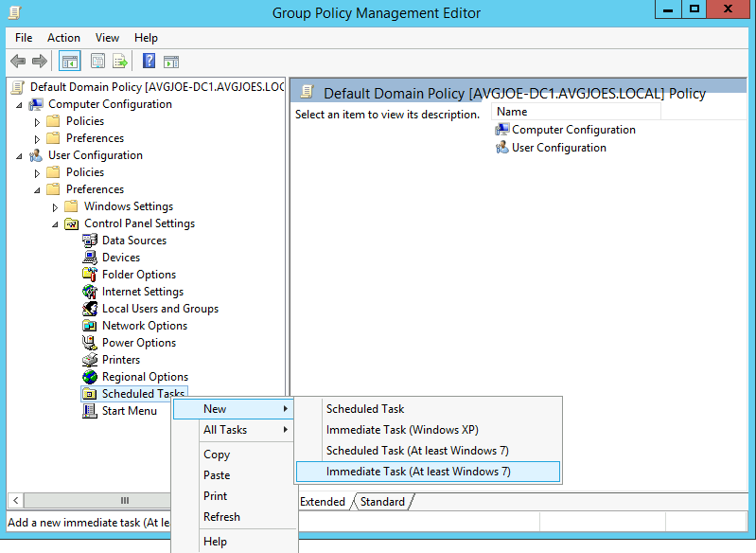Click the Network Options icon

click(90, 326)
